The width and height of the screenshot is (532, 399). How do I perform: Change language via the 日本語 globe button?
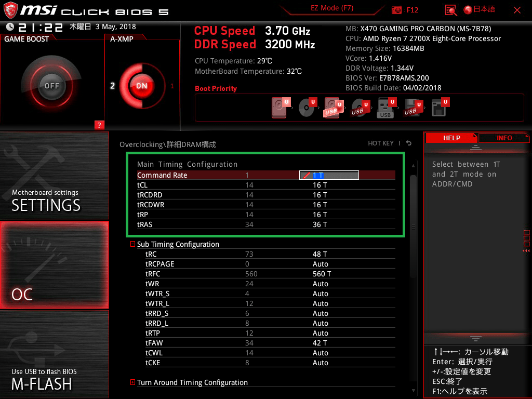(479, 9)
